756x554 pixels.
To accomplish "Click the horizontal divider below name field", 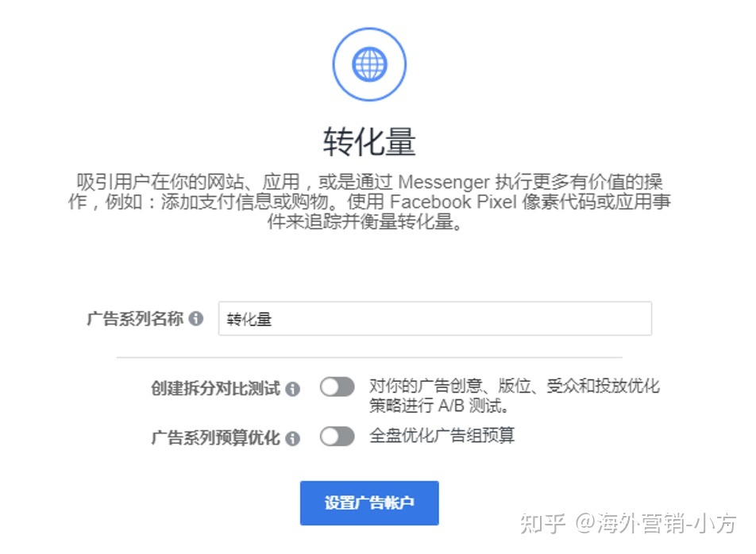I will coord(369,357).
